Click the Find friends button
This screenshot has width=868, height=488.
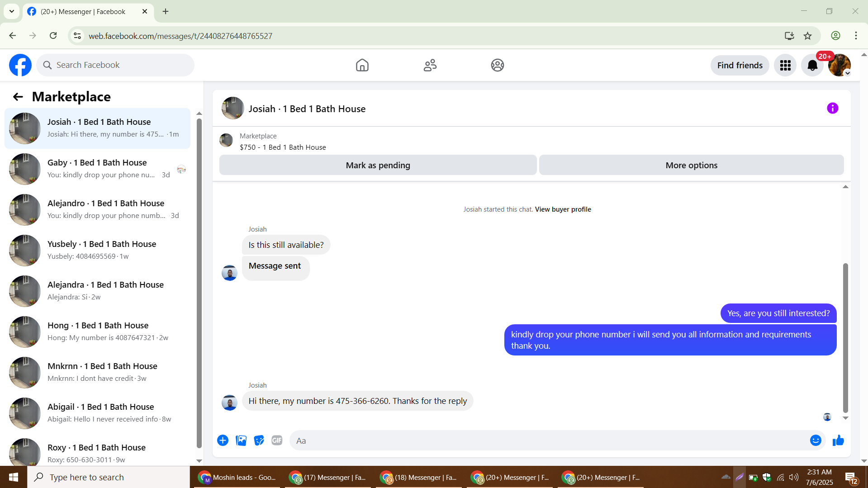tap(740, 65)
